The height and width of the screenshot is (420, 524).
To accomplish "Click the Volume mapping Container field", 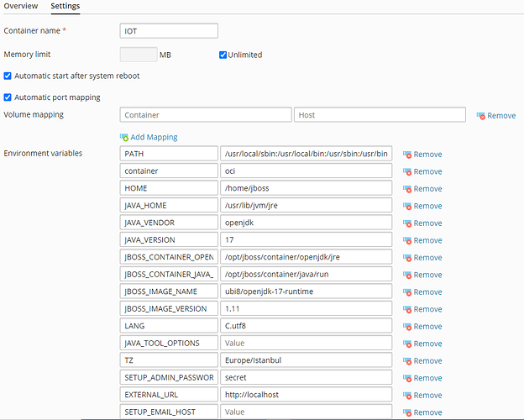I will [206, 115].
